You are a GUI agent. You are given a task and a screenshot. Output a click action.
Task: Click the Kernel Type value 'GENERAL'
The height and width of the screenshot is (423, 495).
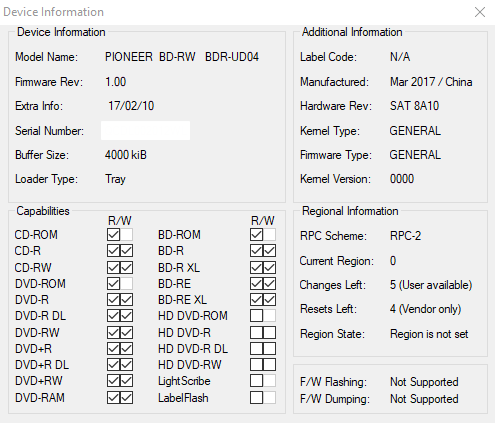[x=415, y=131]
